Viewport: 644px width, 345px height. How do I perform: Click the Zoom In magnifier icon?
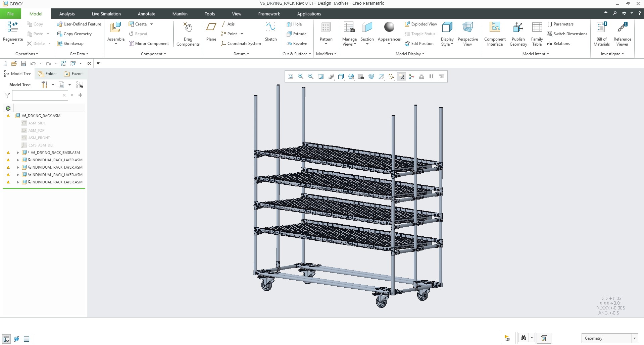click(301, 76)
